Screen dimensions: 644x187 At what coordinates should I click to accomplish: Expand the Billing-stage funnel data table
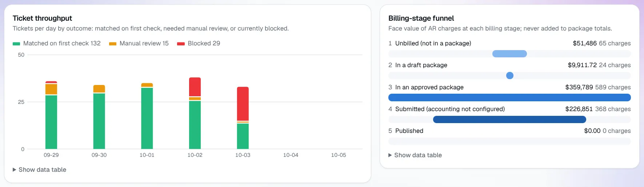pos(415,155)
